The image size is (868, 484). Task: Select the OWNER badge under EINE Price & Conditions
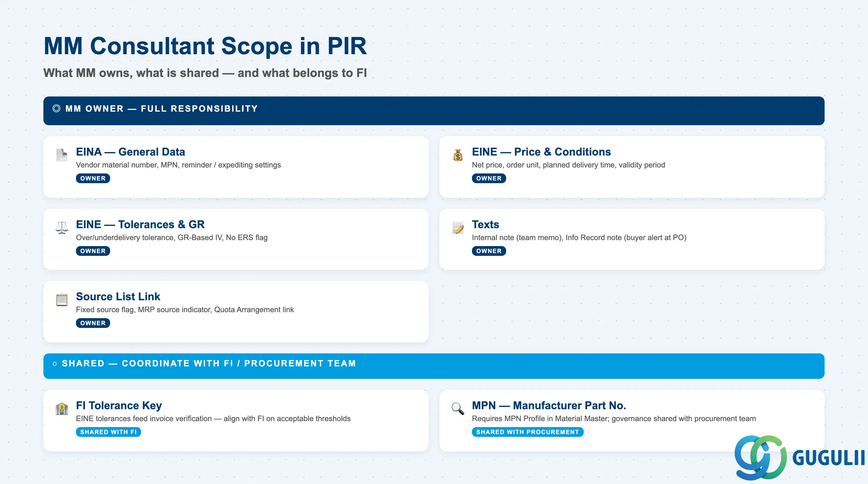click(x=489, y=178)
